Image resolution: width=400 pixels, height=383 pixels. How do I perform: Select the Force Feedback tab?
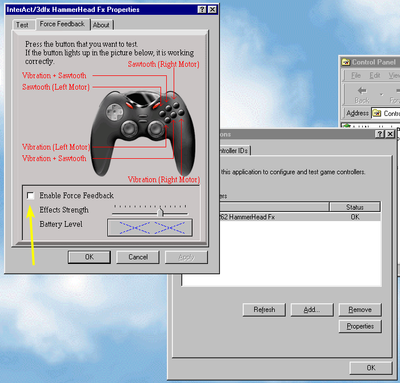62,24
